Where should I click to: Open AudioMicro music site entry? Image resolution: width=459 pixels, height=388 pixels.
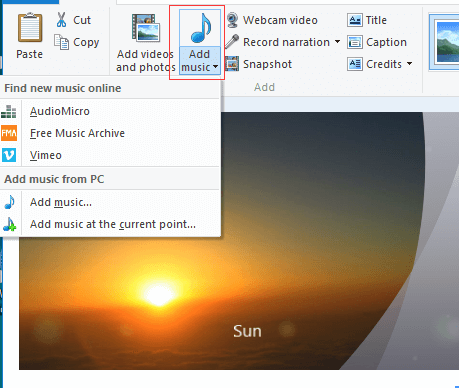(110, 111)
